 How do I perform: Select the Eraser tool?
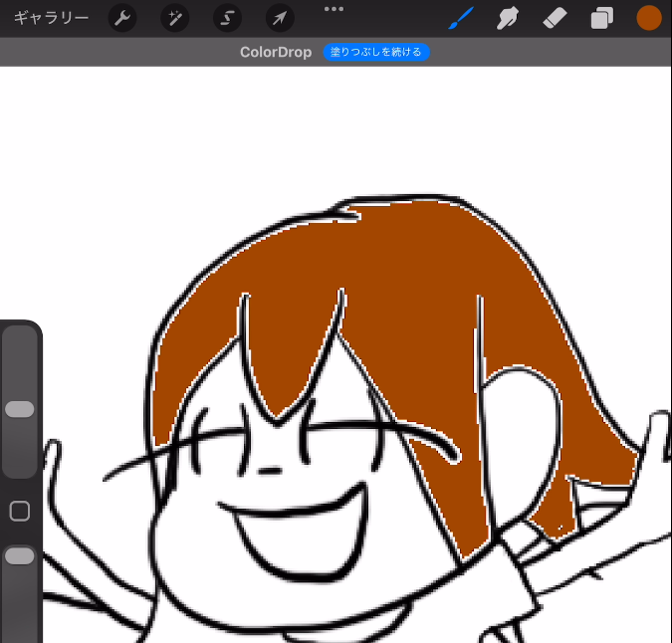(x=555, y=18)
